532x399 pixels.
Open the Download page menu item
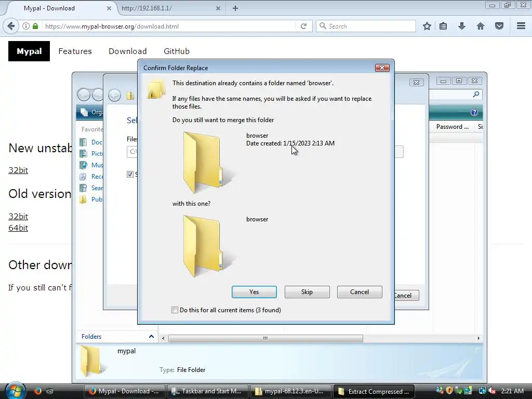click(x=128, y=51)
